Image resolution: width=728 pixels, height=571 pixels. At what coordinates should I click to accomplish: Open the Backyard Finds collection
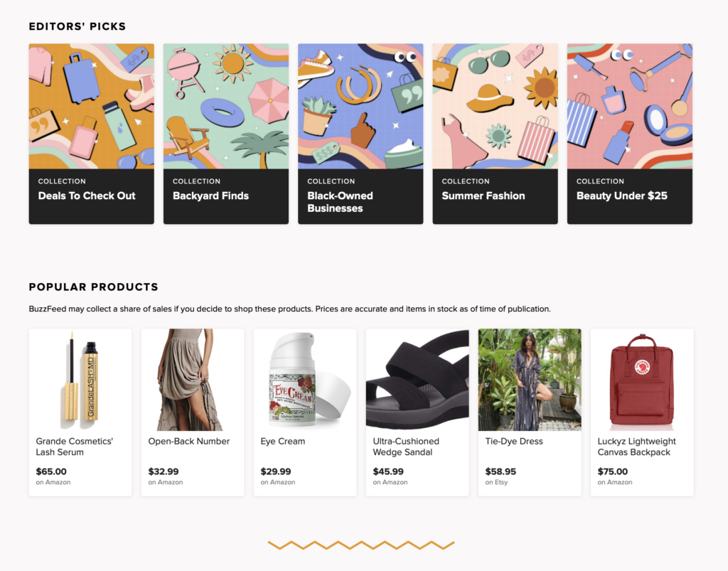[225, 132]
